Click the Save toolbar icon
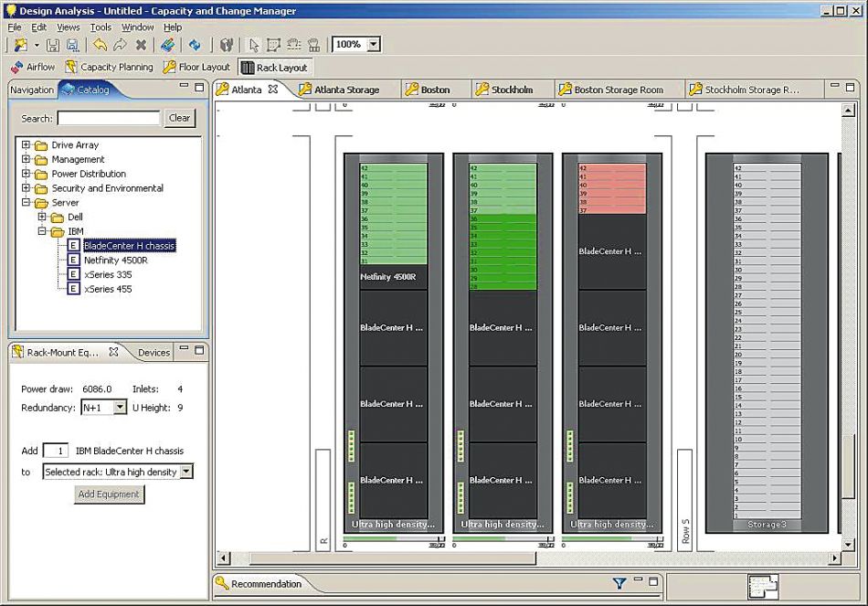Image resolution: width=868 pixels, height=606 pixels. point(53,45)
